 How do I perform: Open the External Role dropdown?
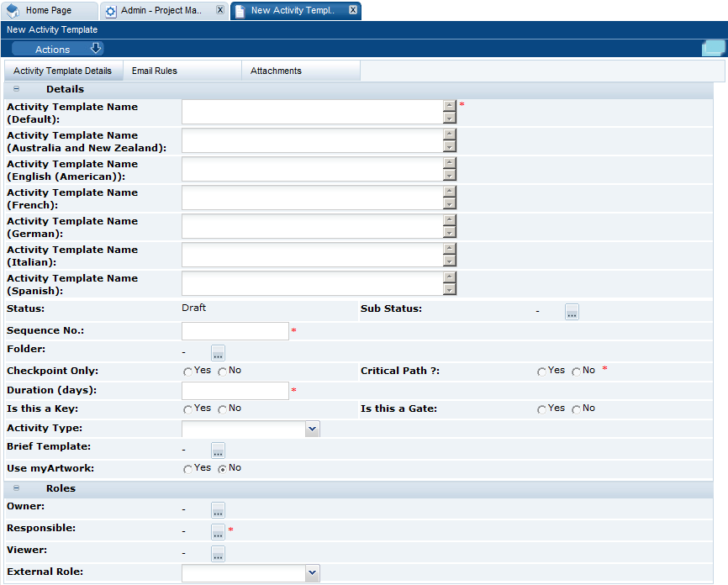pos(312,572)
